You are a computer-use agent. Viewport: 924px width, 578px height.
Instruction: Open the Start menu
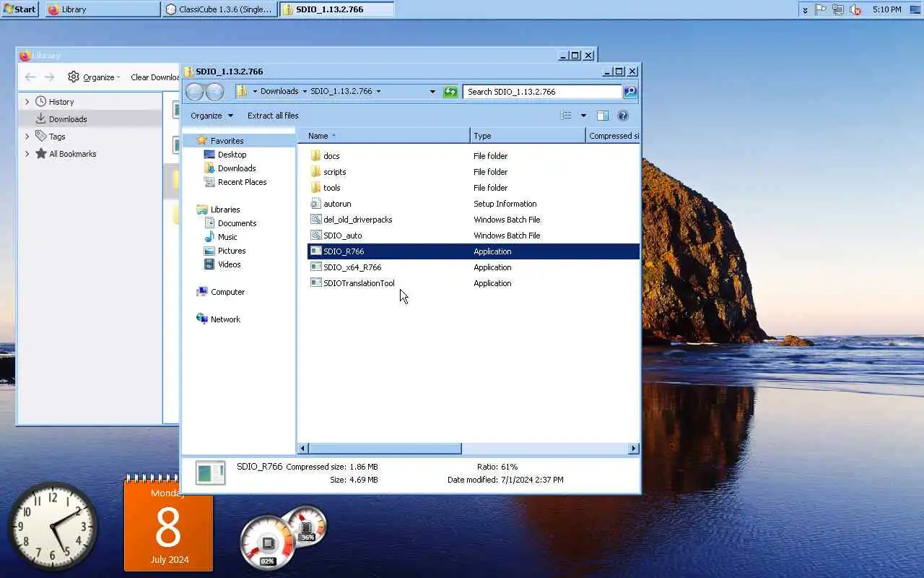pos(19,9)
